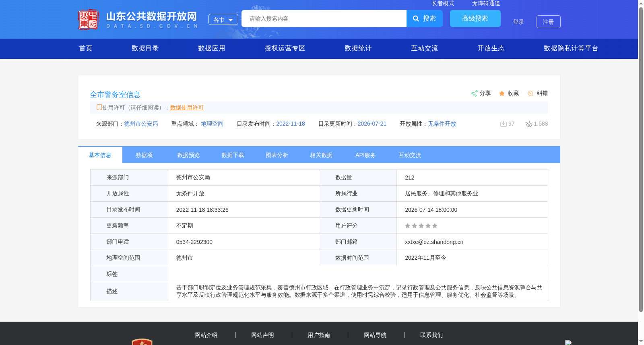Click the download count icon
Viewport: 644px width, 345px height.
tap(503, 124)
